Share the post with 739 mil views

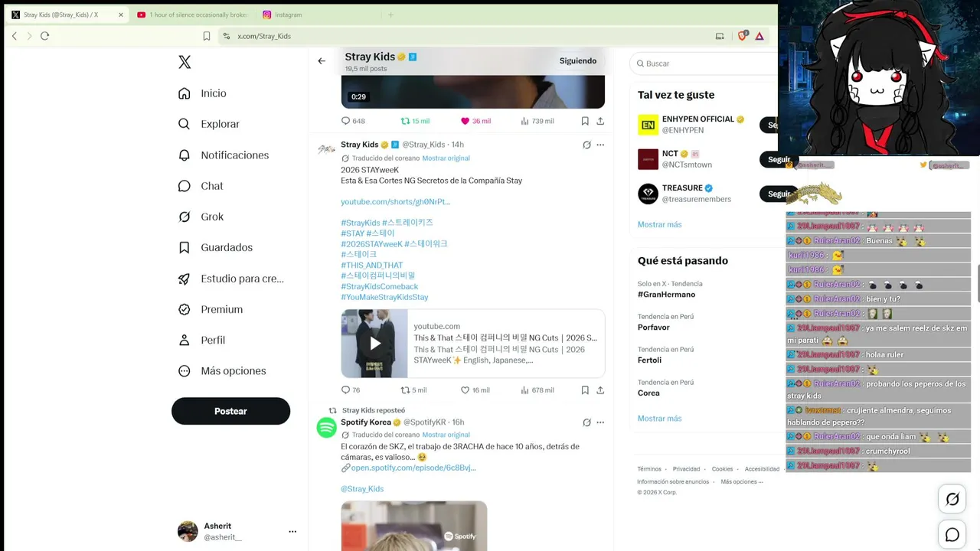click(600, 121)
